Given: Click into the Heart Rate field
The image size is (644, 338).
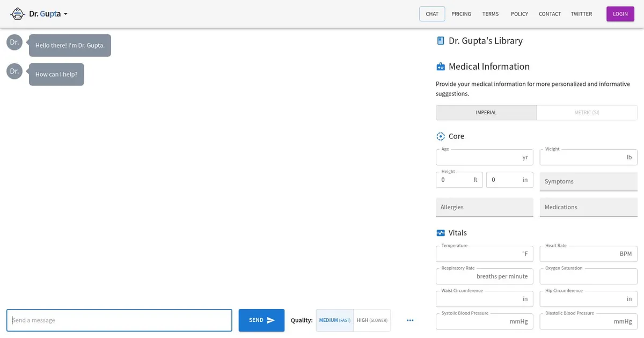Looking at the screenshot, I should (588, 254).
